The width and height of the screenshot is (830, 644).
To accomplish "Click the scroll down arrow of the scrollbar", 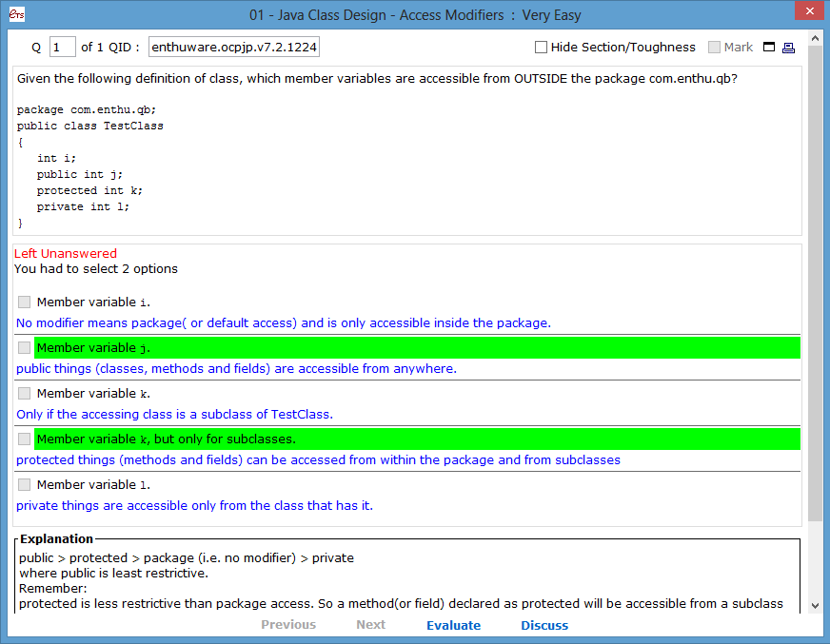I will click(x=815, y=605).
